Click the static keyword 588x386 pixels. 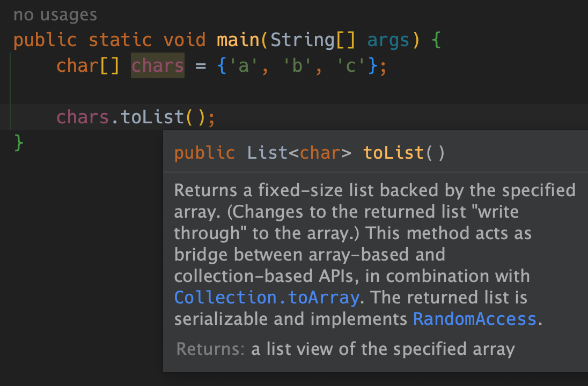click(120, 40)
